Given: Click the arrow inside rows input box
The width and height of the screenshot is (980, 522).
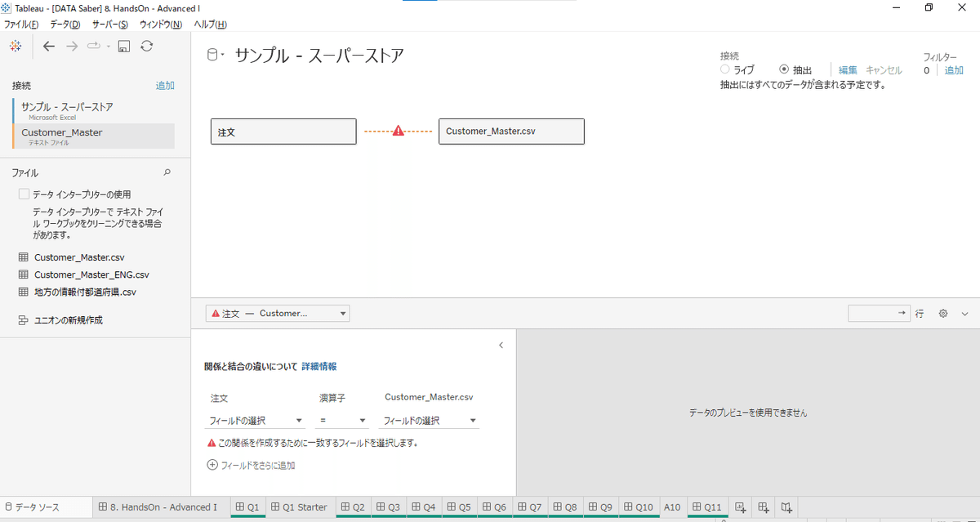Looking at the screenshot, I should click(x=902, y=313).
